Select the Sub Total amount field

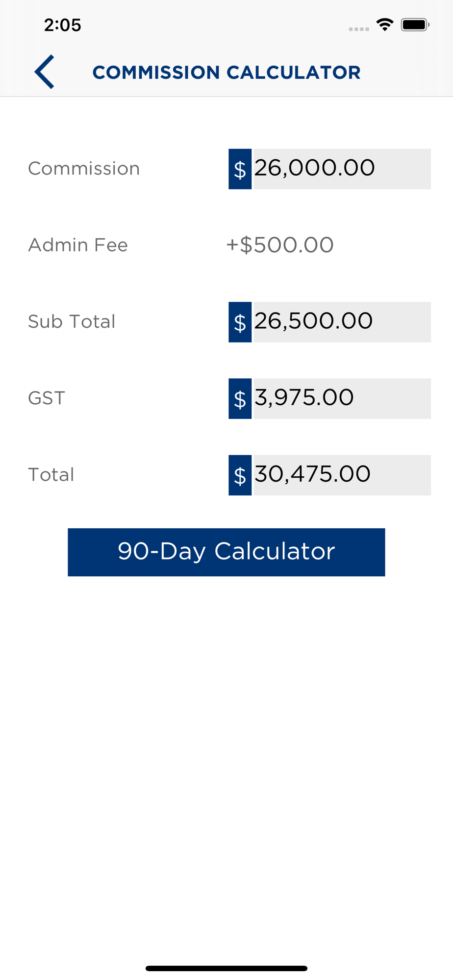click(341, 322)
